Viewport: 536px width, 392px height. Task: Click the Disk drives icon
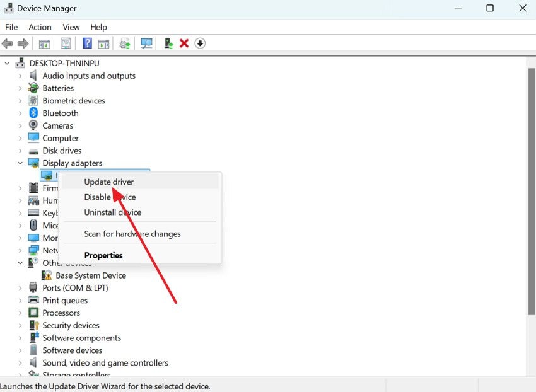pos(33,151)
